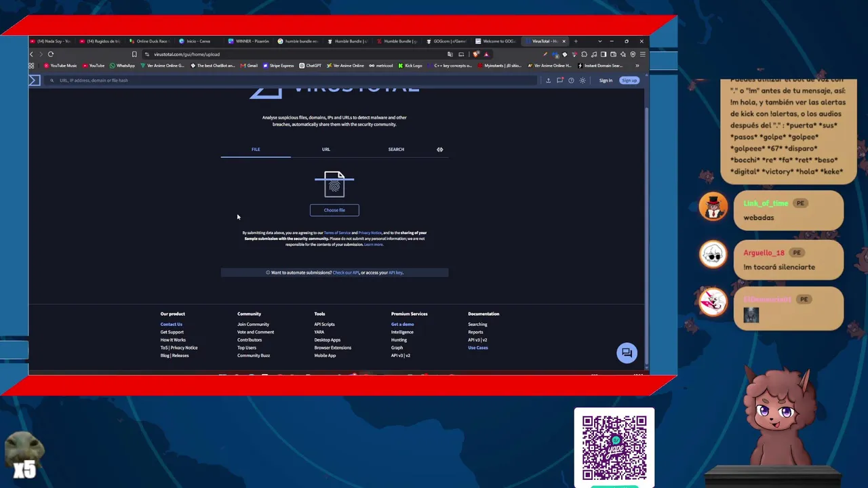Open the Brave Shields lion icon
This screenshot has width=868, height=488.
477,54
